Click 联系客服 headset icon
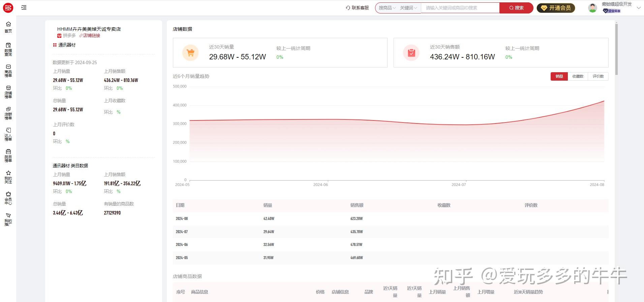 348,8
